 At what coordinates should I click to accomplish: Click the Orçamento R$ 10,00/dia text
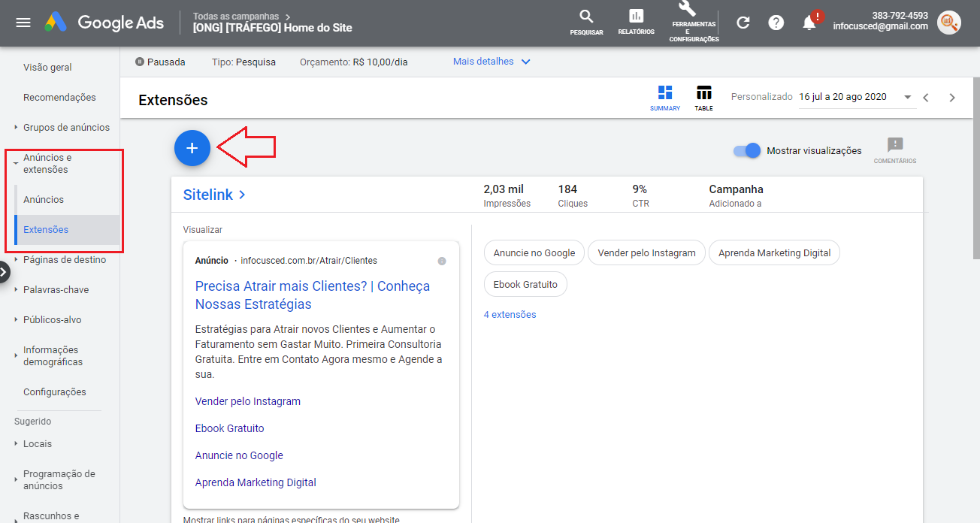[353, 62]
